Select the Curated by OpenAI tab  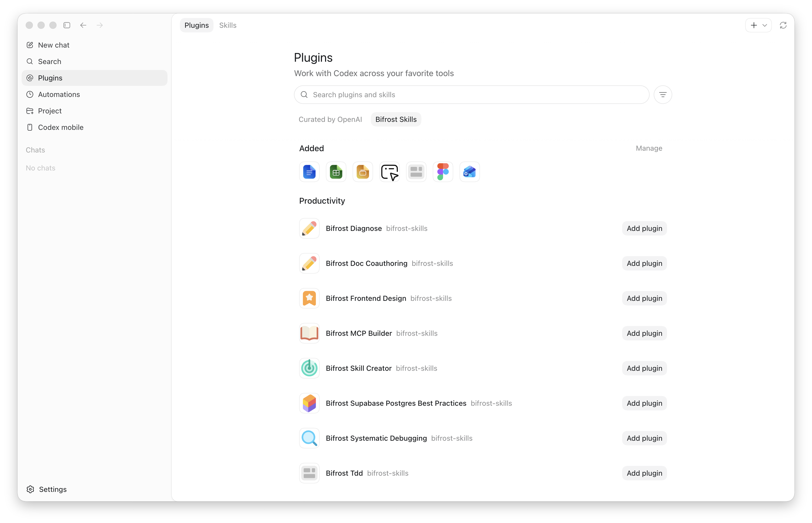[330, 119]
